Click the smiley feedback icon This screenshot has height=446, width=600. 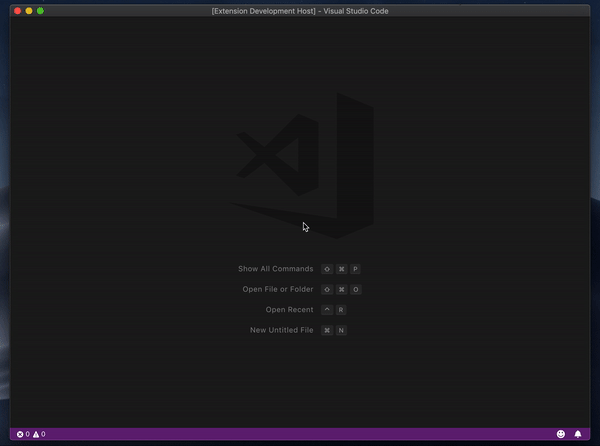561,434
